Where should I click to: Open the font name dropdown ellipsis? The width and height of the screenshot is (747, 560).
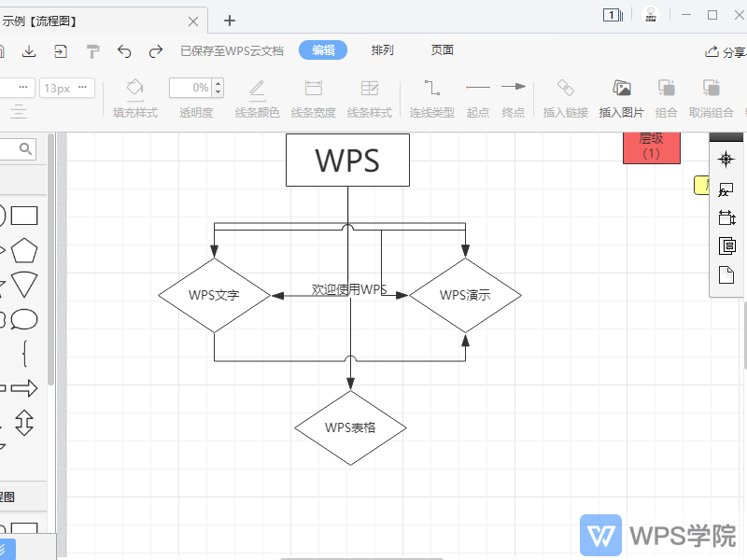tap(23, 87)
